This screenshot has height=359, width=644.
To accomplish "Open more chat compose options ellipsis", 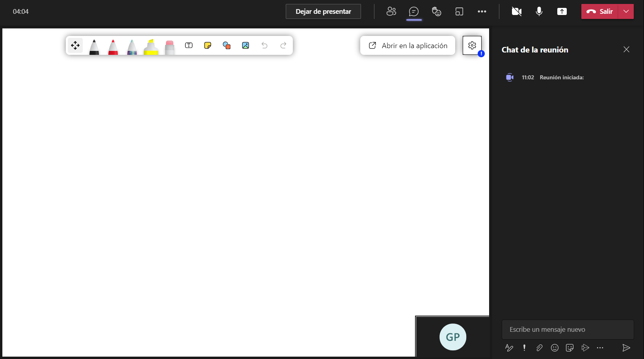I will point(600,348).
